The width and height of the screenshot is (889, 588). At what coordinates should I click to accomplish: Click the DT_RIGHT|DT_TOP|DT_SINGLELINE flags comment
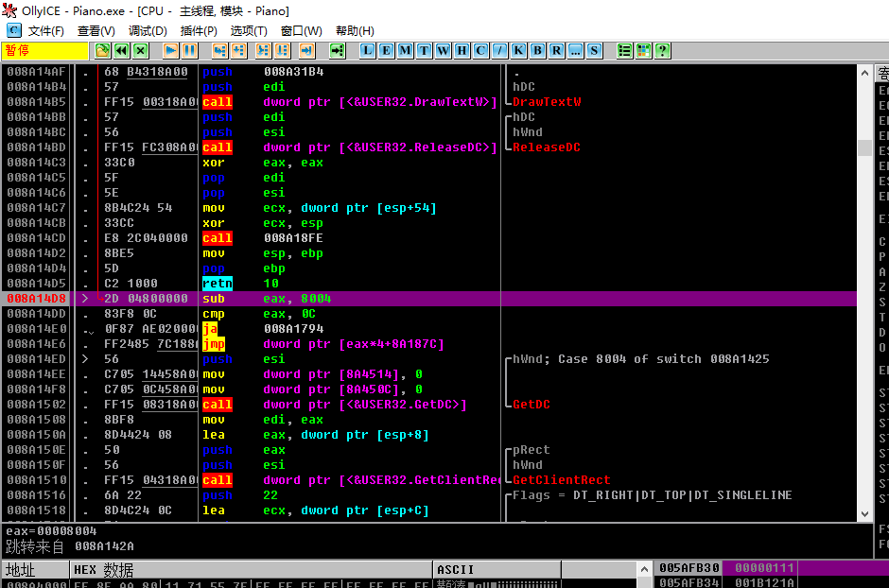pyautogui.click(x=682, y=495)
